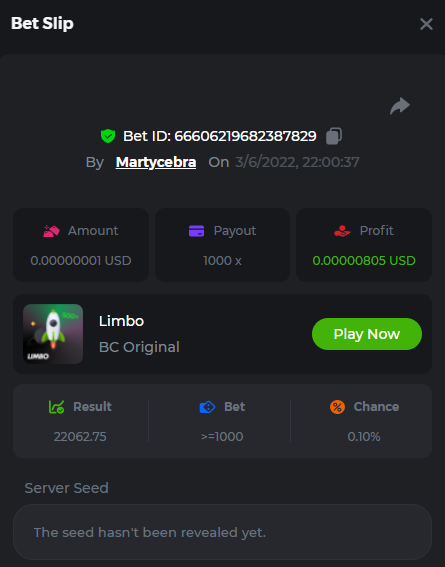
Task: Close the Bet Slip dialog
Action: click(426, 24)
